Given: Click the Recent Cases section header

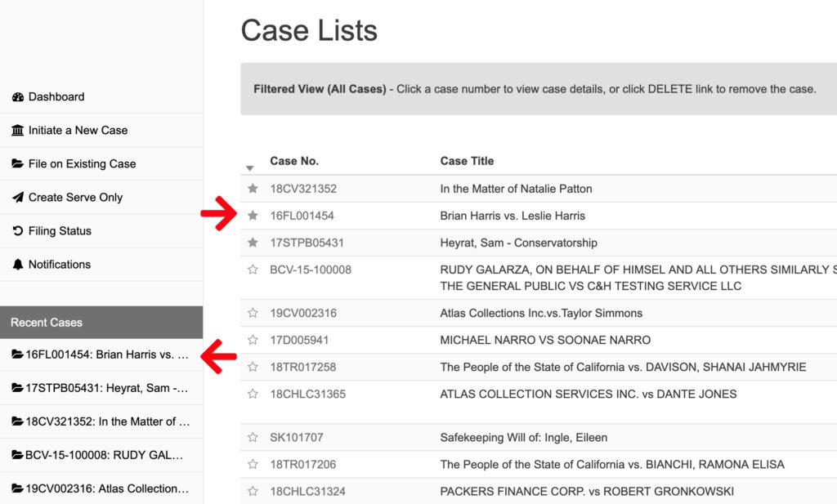Looking at the screenshot, I should (47, 322).
